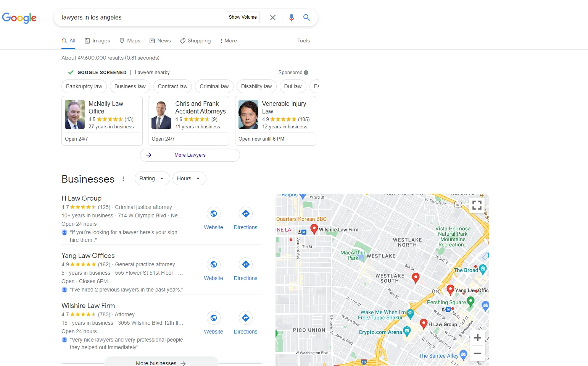Open the Shopping tab
588x366 pixels.
pyautogui.click(x=195, y=41)
